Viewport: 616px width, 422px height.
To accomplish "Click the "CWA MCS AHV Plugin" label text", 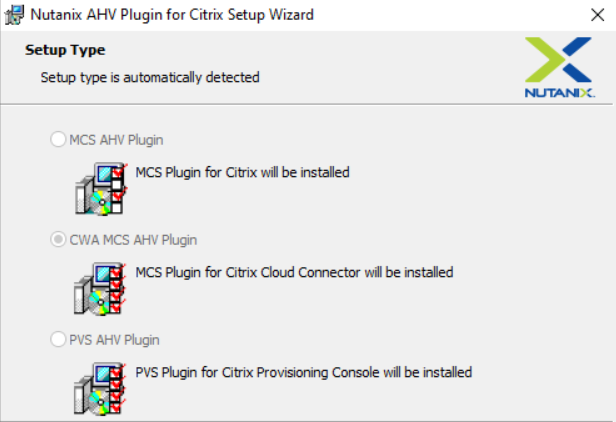I will pos(133,240).
